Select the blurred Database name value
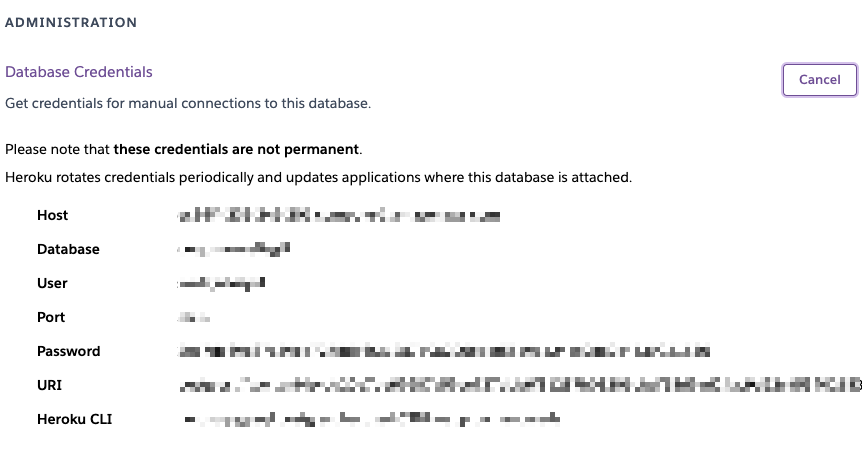The height and width of the screenshot is (462, 867). pos(234,249)
